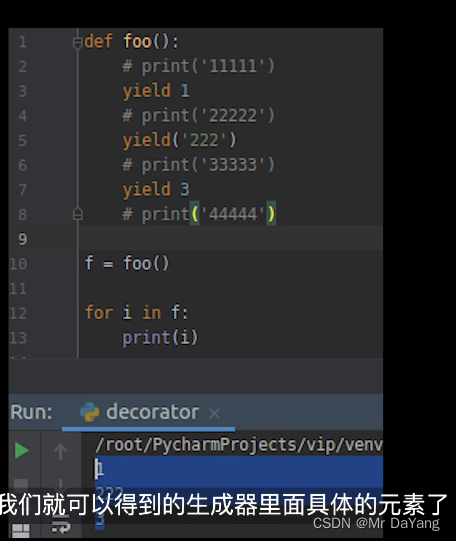
Task: Click the gutter next to line 3
Action: tap(48, 91)
